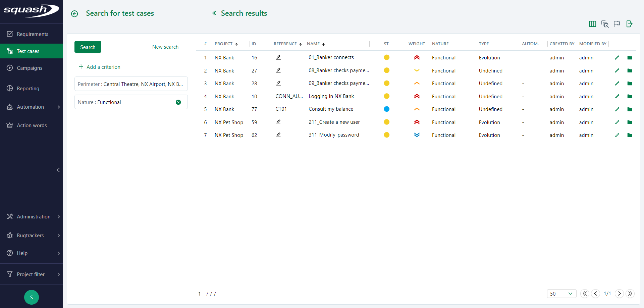Open the Requirements section
The image size is (644, 308).
(x=32, y=34)
